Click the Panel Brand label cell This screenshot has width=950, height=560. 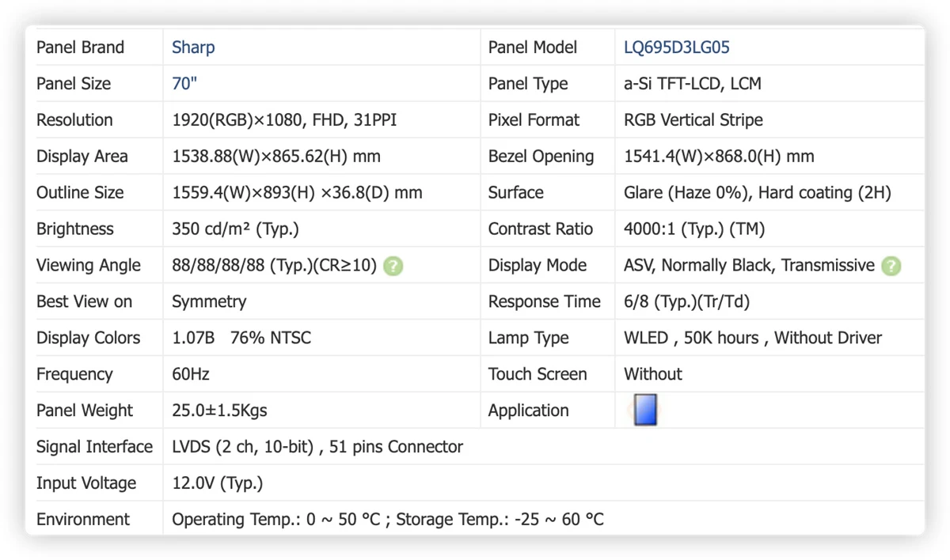click(x=93, y=47)
